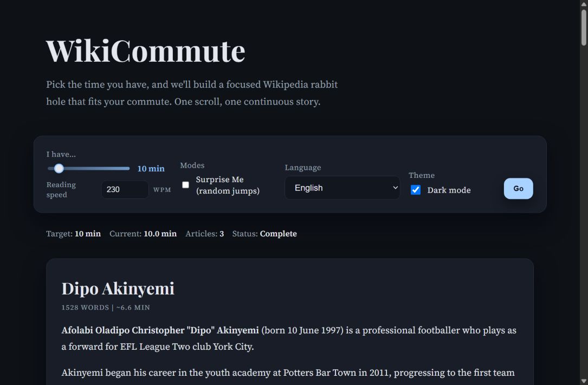Click the Dipo Akinyemi article heading
588x385 pixels.
click(118, 288)
